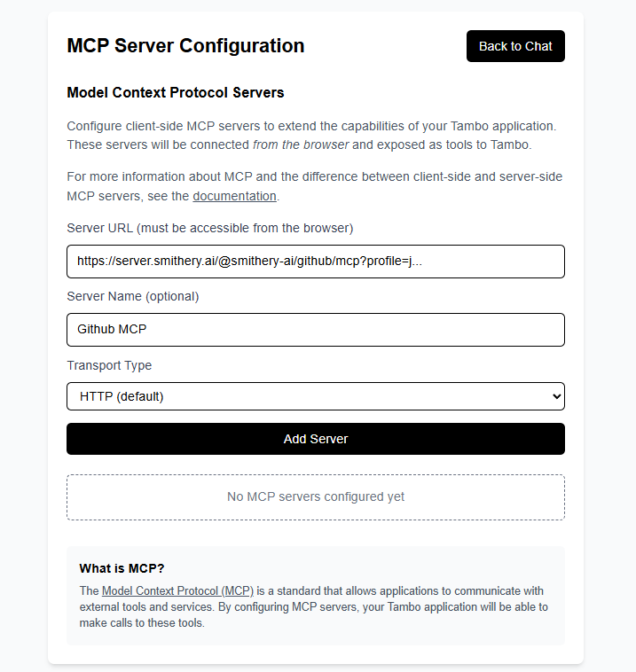Screen dimensions: 636x672
Task: Click the Back to Chat button
Action: click(515, 46)
